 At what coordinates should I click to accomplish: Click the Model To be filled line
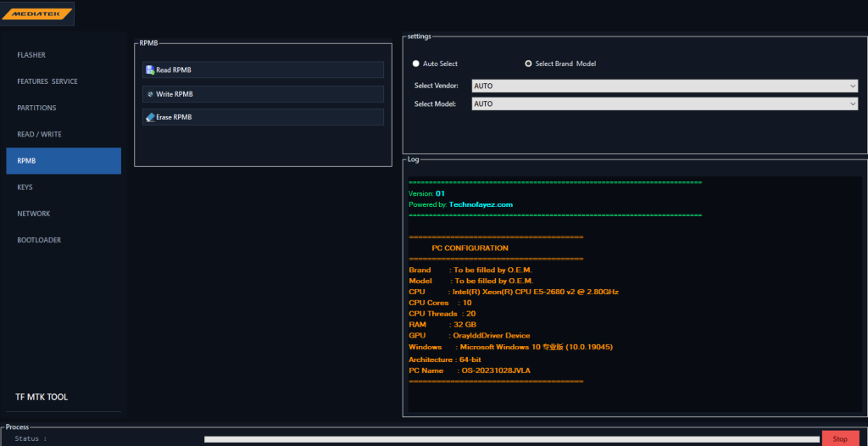[x=471, y=281]
